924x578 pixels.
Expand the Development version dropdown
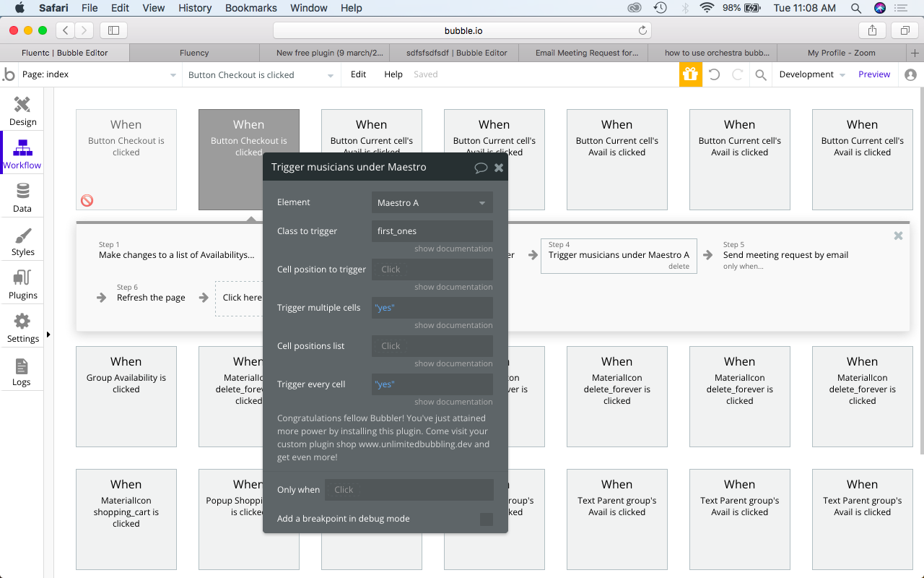(812, 74)
